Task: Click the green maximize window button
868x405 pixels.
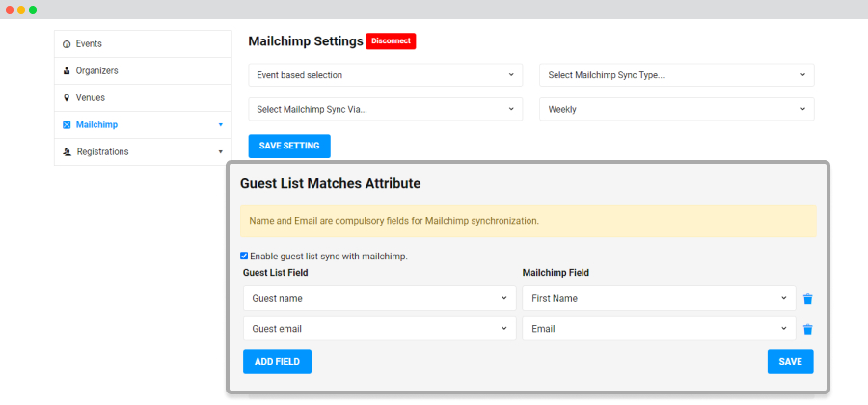Action: point(33,10)
